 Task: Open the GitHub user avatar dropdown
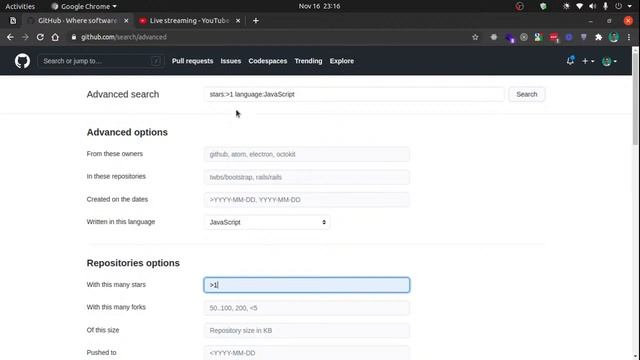[609, 61]
